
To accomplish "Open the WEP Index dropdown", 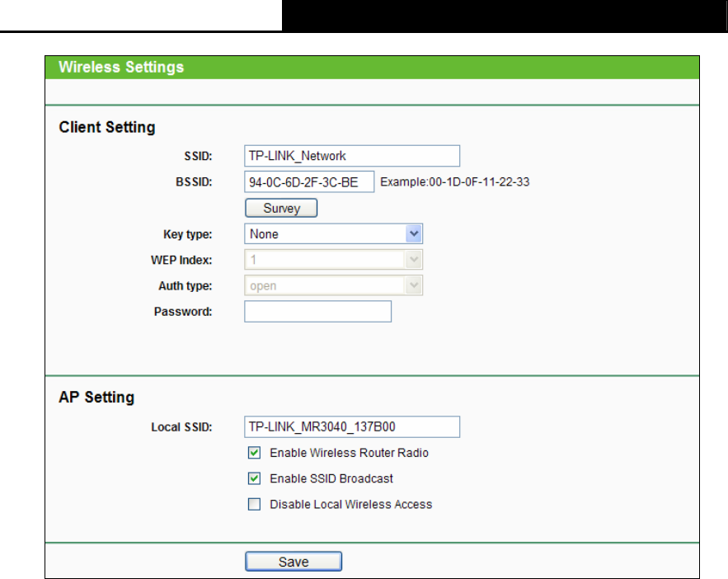I will [x=333, y=260].
